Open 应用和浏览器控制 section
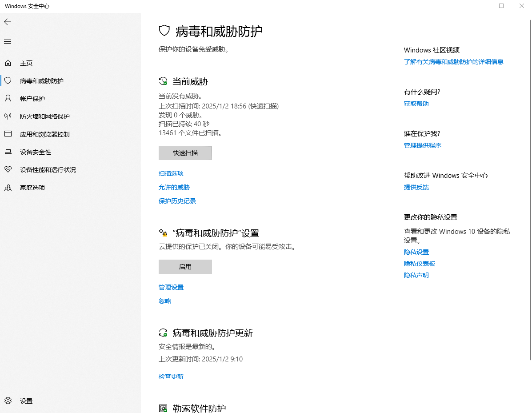 [71, 134]
